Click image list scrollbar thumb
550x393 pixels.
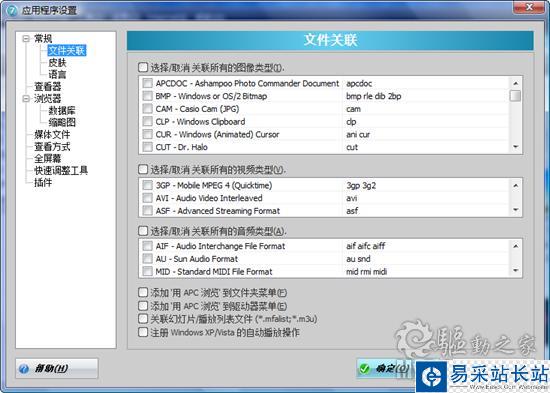(x=515, y=96)
